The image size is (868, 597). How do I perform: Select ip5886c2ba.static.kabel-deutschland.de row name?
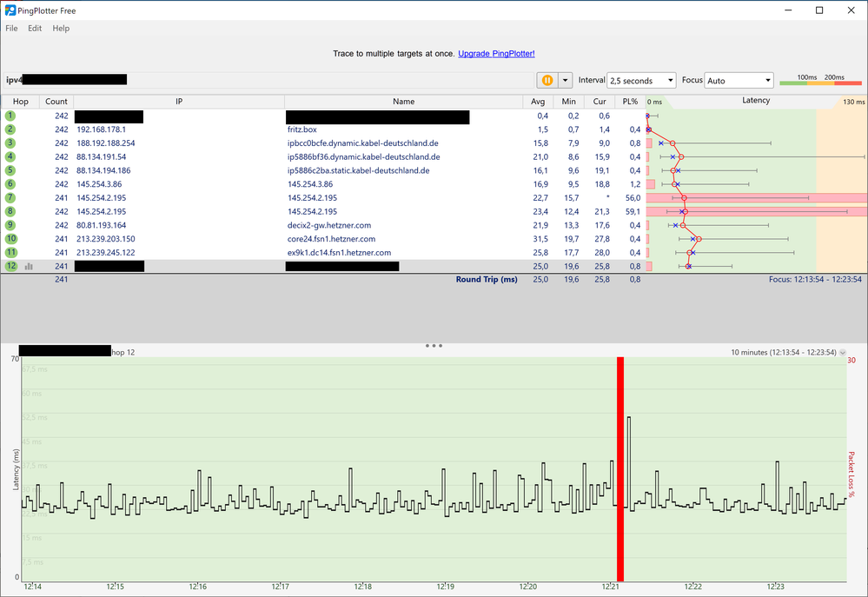(x=359, y=170)
